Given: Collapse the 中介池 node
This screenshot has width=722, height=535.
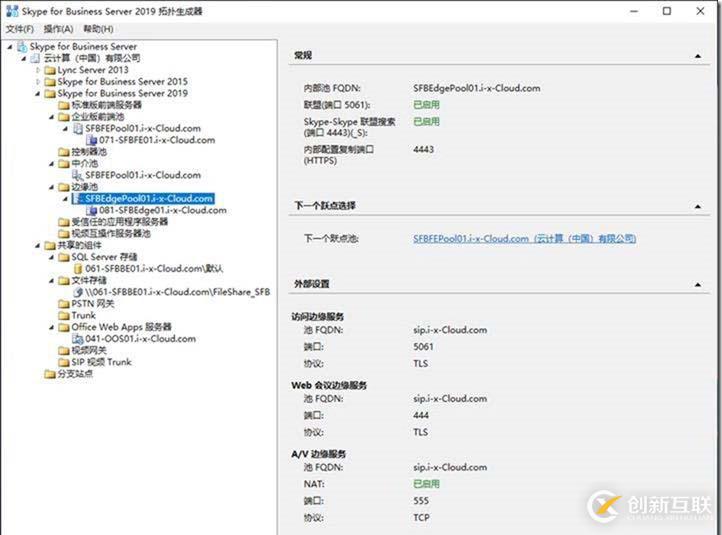Looking at the screenshot, I should tap(52, 163).
